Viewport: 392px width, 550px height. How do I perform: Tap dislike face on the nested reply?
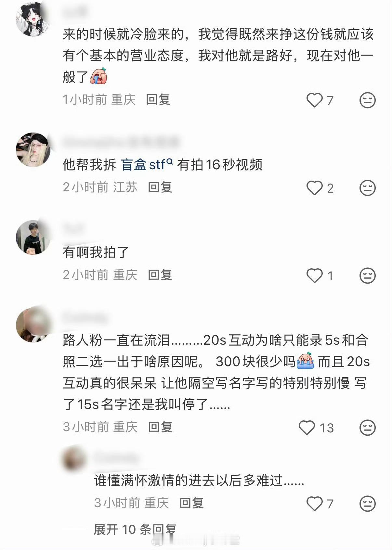coord(368,504)
